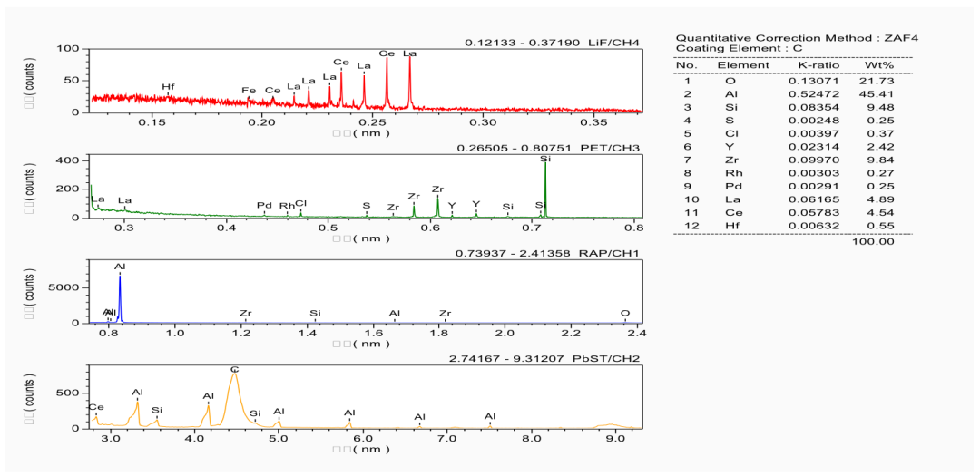
Task: Click the Al peak label in RAP spectrum
Action: click(x=120, y=267)
